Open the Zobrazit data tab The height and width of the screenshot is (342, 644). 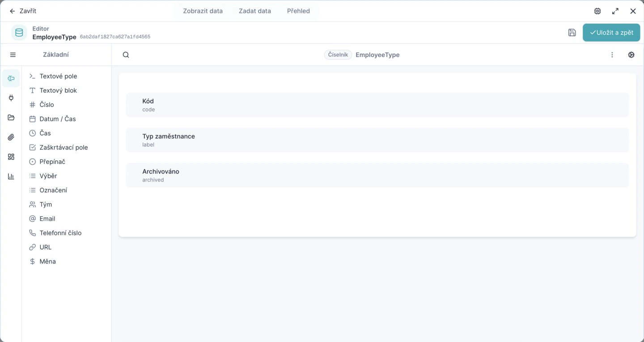tap(203, 11)
